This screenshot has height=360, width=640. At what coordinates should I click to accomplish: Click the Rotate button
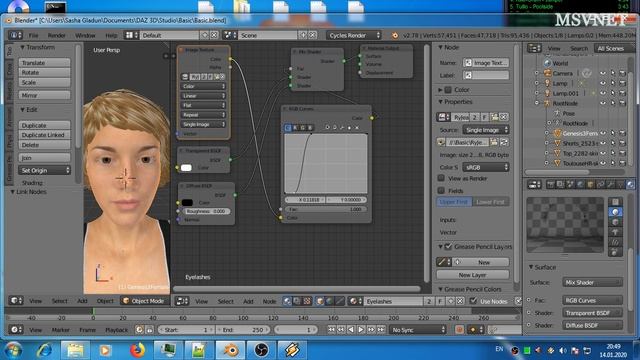coord(44,72)
